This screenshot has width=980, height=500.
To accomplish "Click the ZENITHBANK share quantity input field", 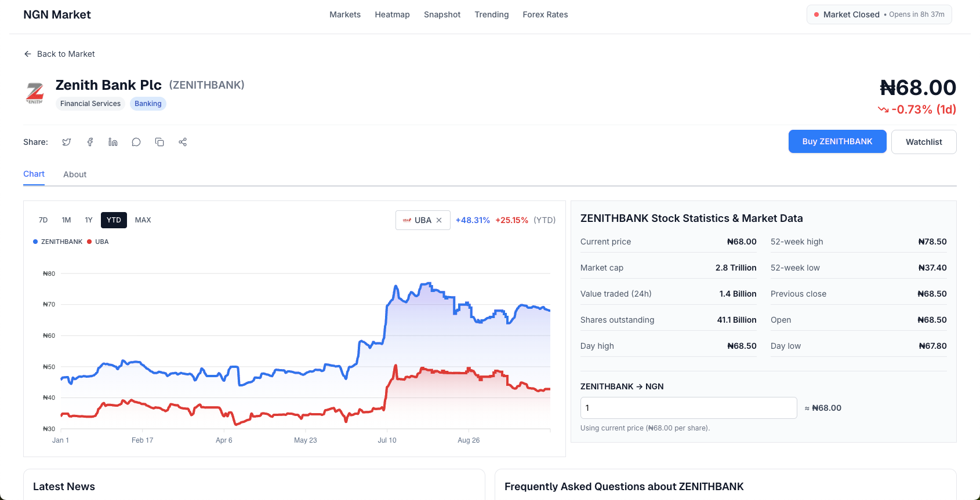I will tap(688, 408).
